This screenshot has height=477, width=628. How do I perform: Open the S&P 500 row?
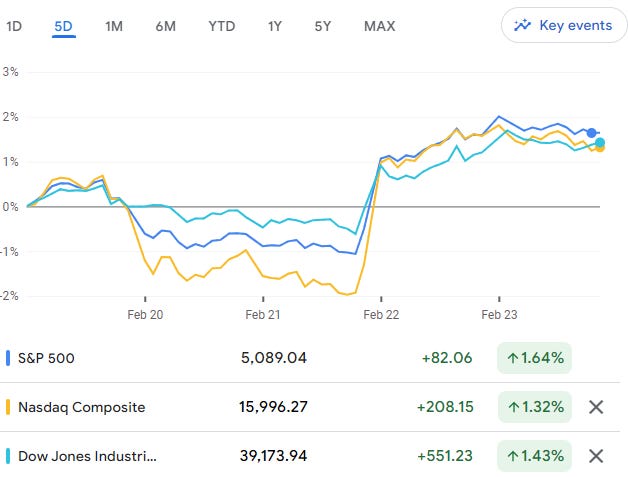[310, 358]
